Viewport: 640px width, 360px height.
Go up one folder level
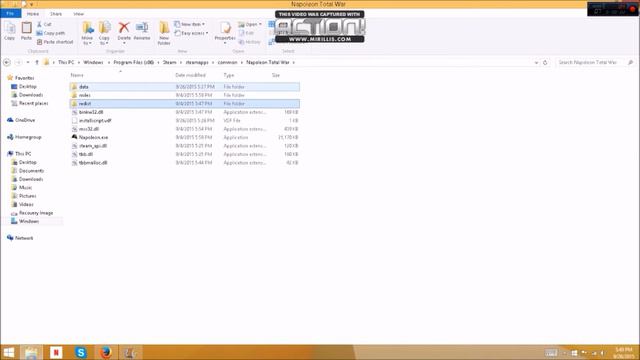[37, 62]
